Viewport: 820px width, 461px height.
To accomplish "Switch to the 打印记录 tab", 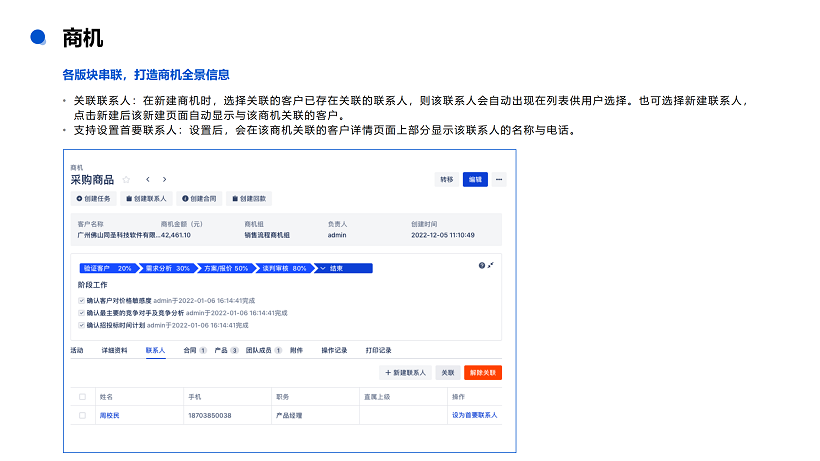I will pos(379,350).
